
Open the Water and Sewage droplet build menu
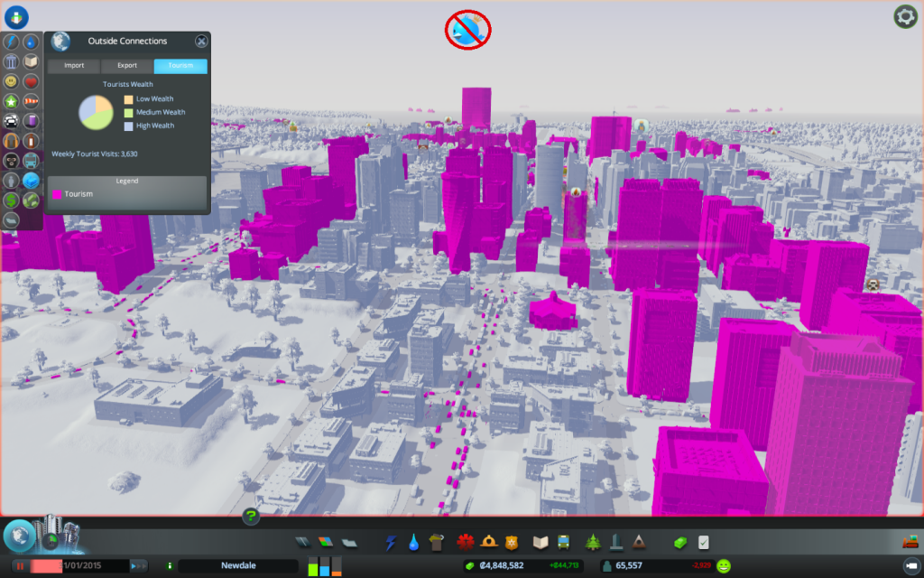(413, 542)
